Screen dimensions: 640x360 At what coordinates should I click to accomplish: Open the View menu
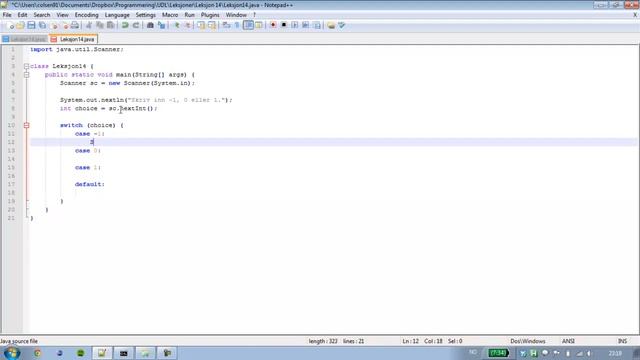coord(62,15)
